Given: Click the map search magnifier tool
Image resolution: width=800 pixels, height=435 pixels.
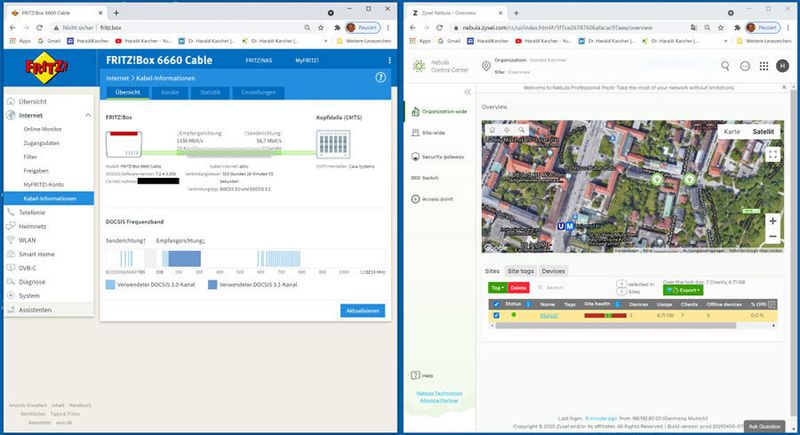Looking at the screenshot, I should click(x=521, y=130).
